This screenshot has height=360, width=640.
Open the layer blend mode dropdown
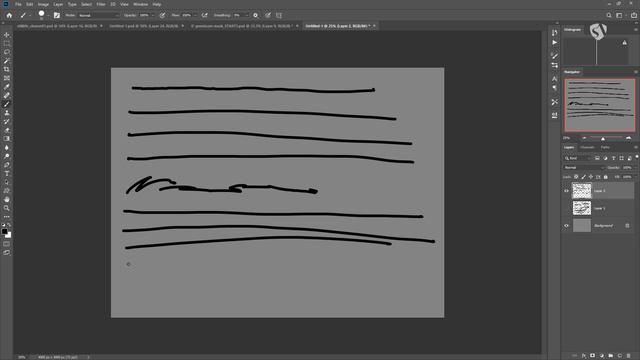click(x=584, y=167)
